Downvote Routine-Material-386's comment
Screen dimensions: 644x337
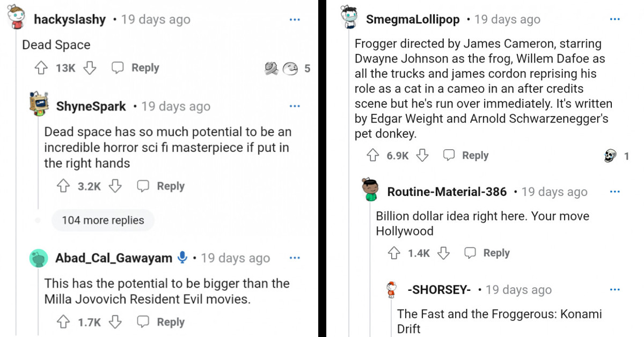(x=443, y=253)
